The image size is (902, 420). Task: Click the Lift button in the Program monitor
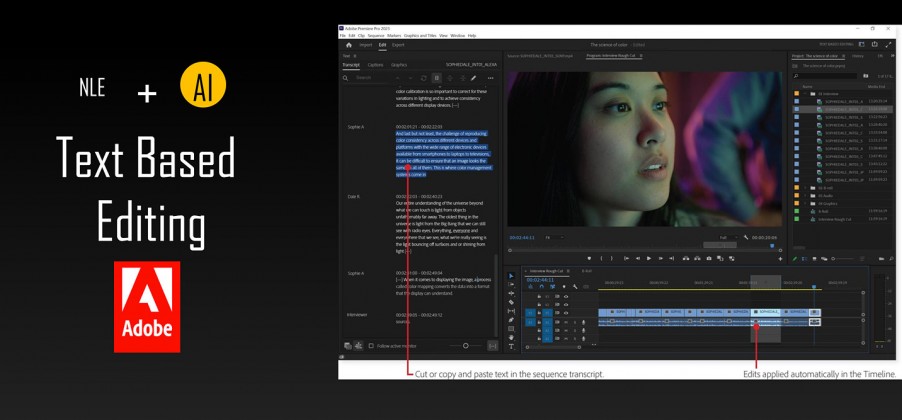tap(686, 258)
